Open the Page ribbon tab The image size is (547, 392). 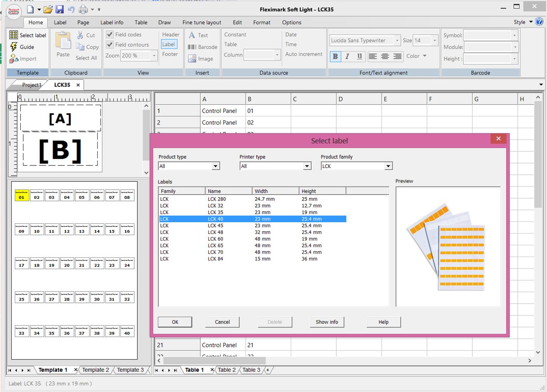click(x=83, y=23)
